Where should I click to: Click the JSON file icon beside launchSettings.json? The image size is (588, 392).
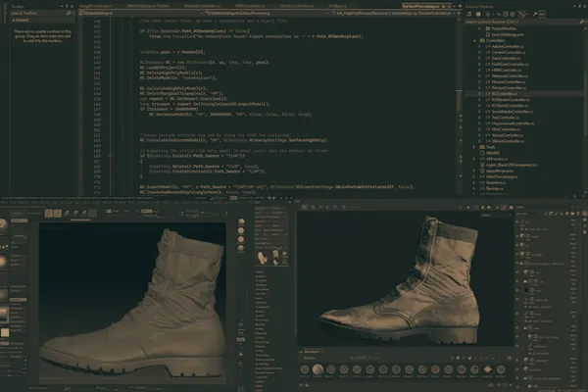(488, 34)
